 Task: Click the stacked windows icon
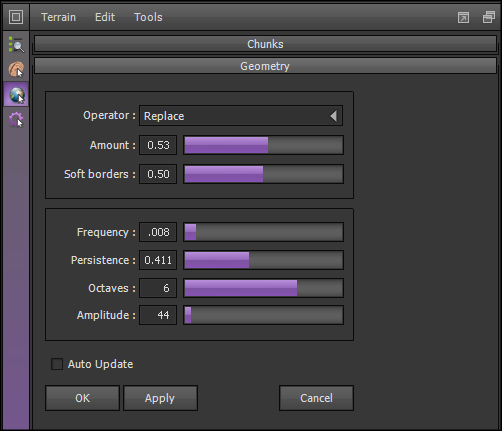(x=489, y=17)
